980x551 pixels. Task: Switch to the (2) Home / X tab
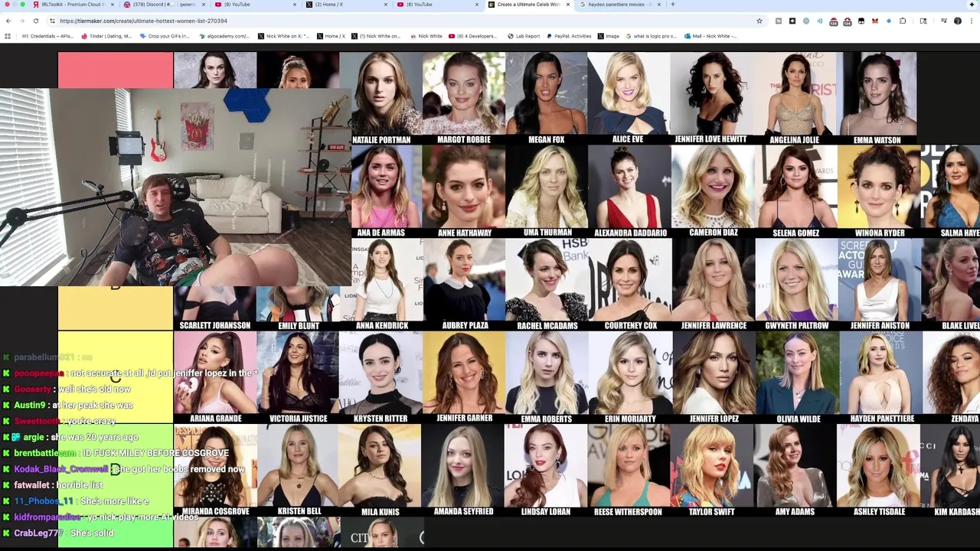(x=346, y=5)
